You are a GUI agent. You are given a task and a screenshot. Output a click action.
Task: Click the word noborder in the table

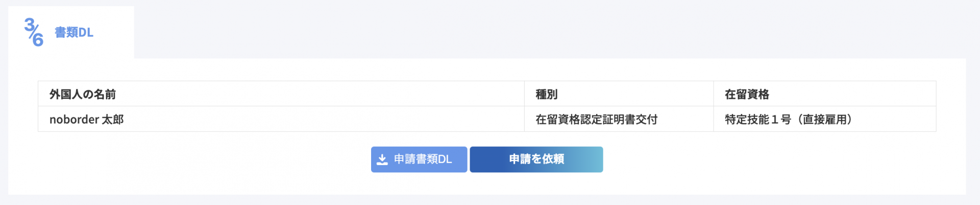click(74, 120)
